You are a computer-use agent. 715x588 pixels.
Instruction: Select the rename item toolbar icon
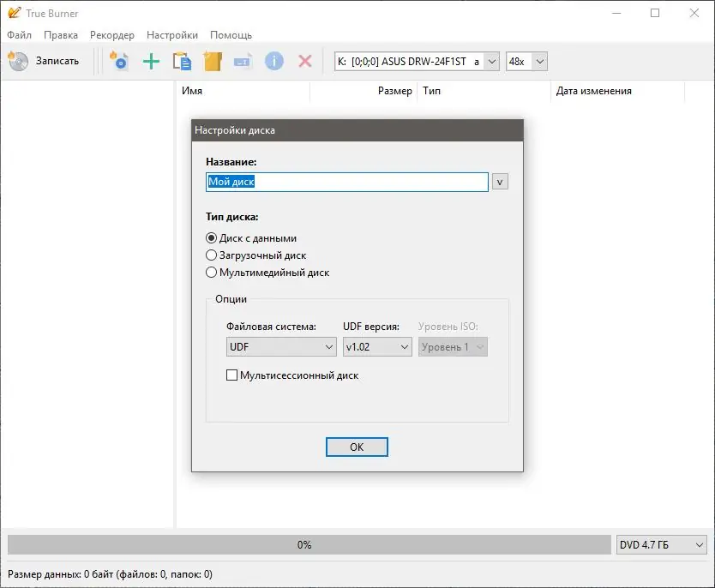coord(243,61)
